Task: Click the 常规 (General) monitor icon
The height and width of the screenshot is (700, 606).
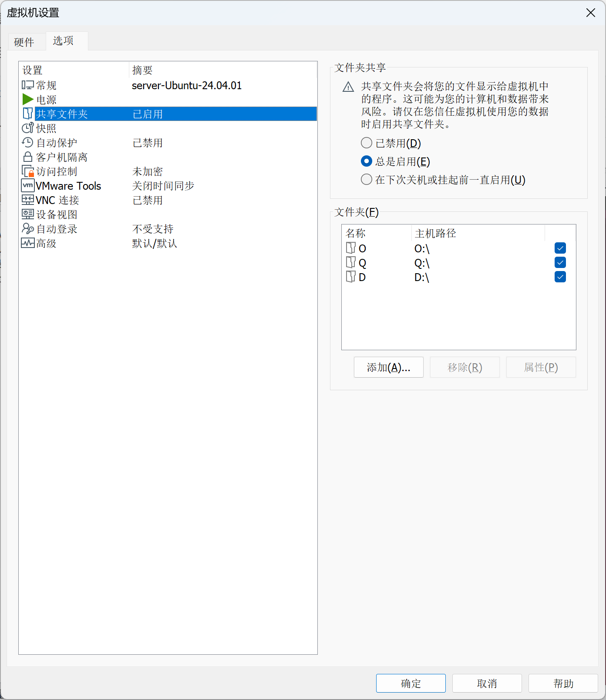Action: click(x=28, y=85)
